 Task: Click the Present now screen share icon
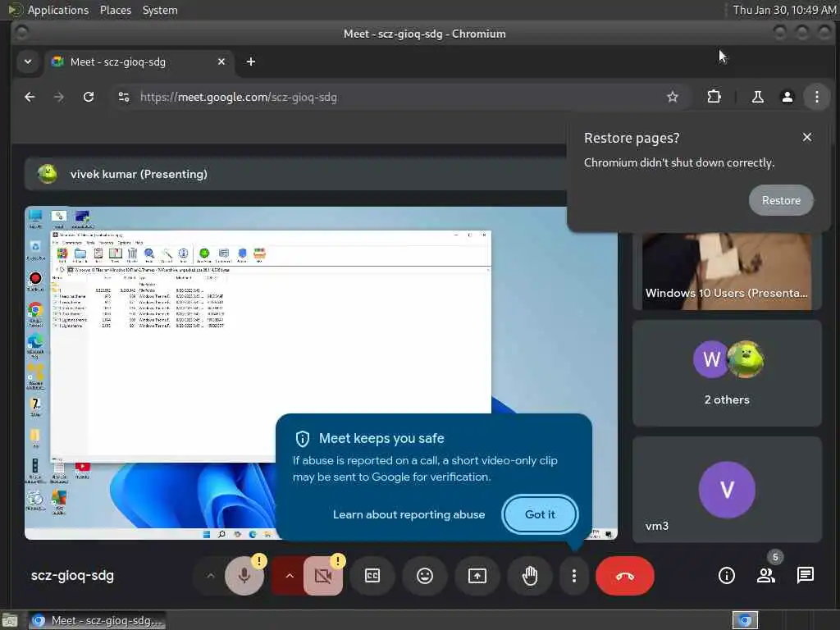pos(477,576)
